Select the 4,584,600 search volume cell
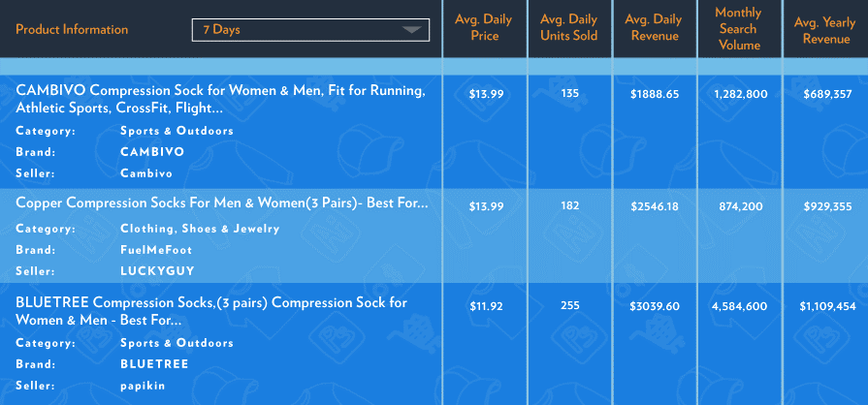The width and height of the screenshot is (868, 405). coord(739,306)
